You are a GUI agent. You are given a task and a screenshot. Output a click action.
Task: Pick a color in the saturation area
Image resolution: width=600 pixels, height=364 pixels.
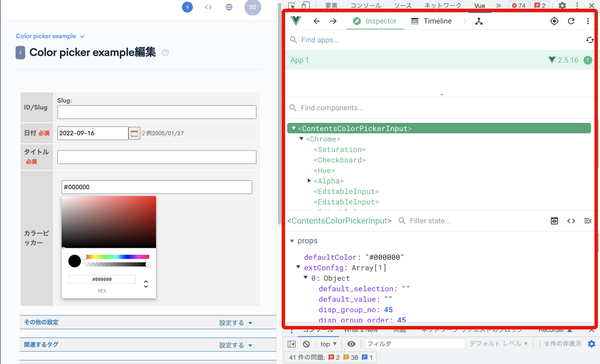pos(109,222)
